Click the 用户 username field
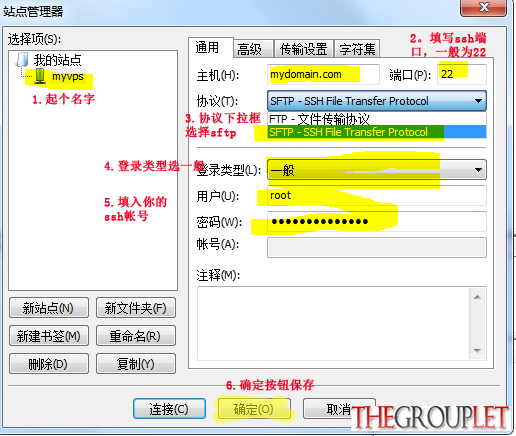516x436 pixels. tap(377, 195)
